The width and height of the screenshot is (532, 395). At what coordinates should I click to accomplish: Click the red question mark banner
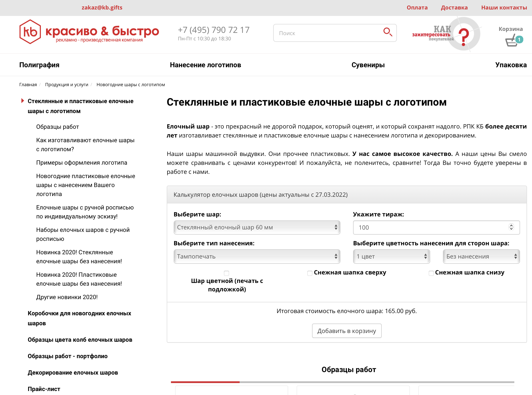(x=447, y=34)
